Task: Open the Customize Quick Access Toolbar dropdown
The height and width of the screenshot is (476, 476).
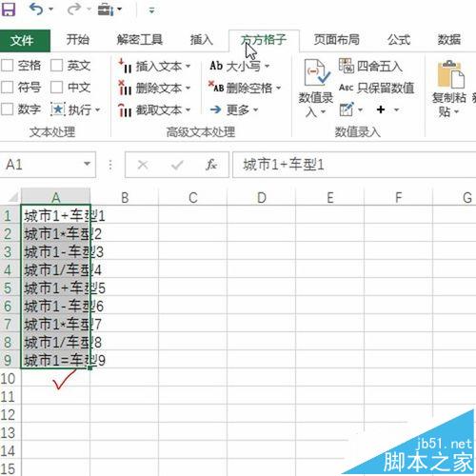Action: pyautogui.click(x=151, y=10)
